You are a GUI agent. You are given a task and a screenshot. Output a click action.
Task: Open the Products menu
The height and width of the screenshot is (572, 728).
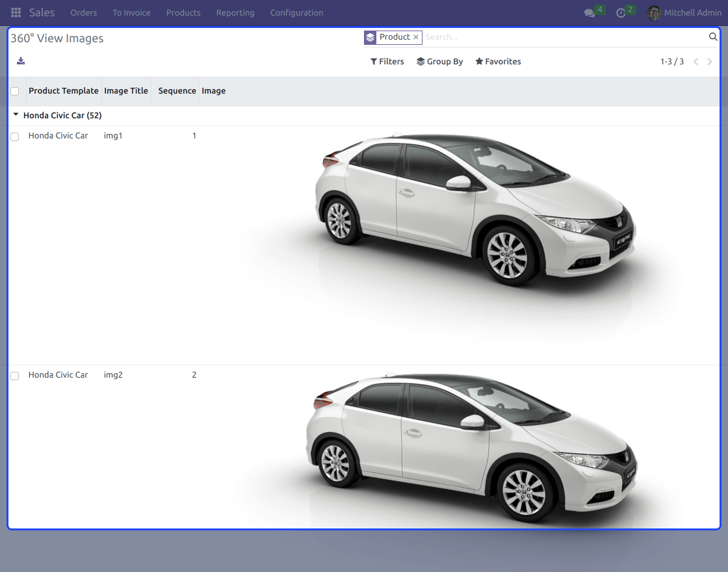[x=183, y=12]
